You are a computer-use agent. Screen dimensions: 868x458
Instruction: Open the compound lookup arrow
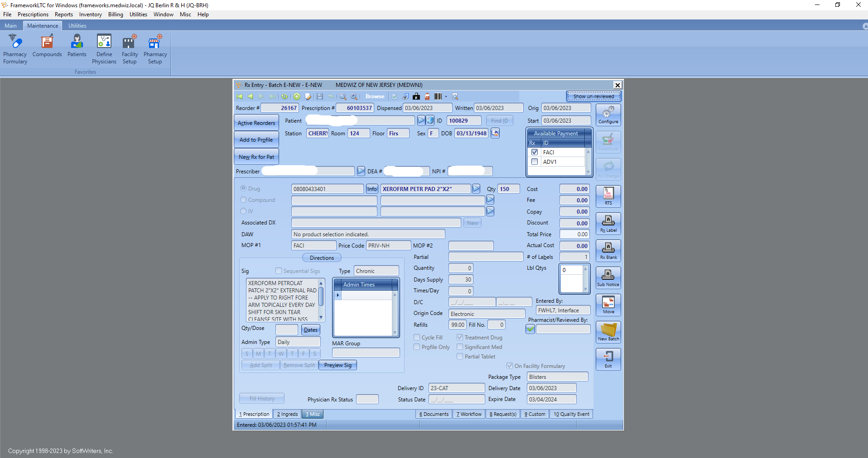tap(490, 200)
